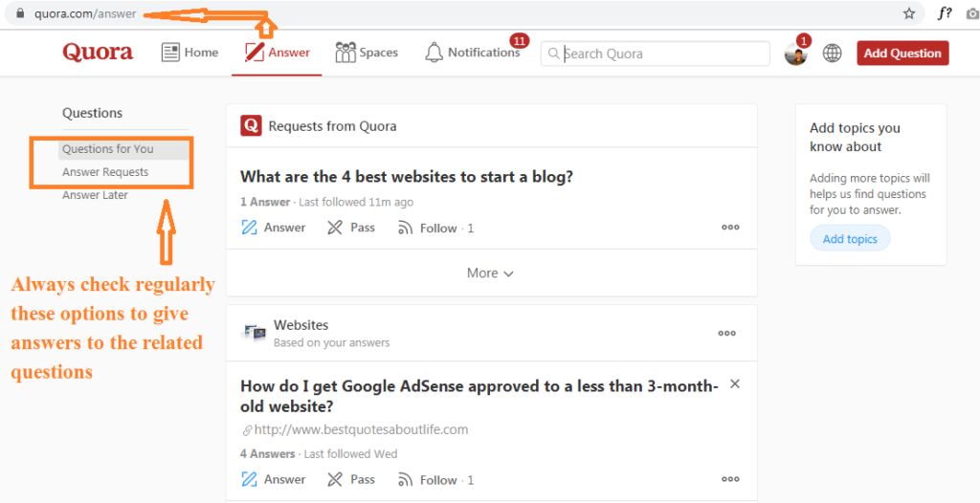Click the Add Question button
Viewport: 980px width, 503px height.
pos(902,54)
